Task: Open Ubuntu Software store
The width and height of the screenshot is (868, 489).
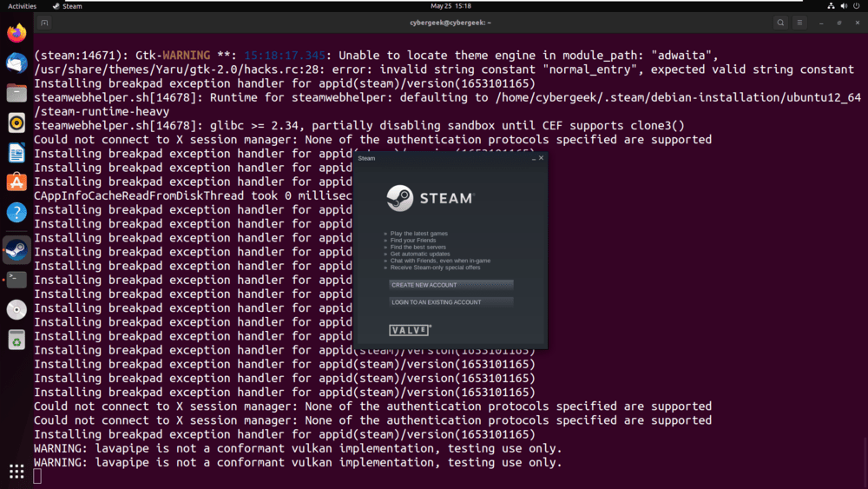Action: coord(16,182)
